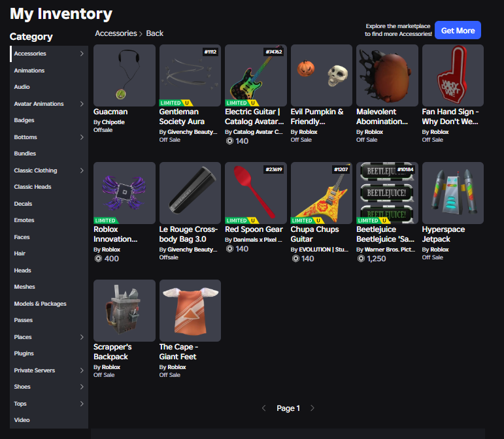504x439 pixels.
Task: Expand the Accessories category chevron
Action: pyautogui.click(x=82, y=54)
